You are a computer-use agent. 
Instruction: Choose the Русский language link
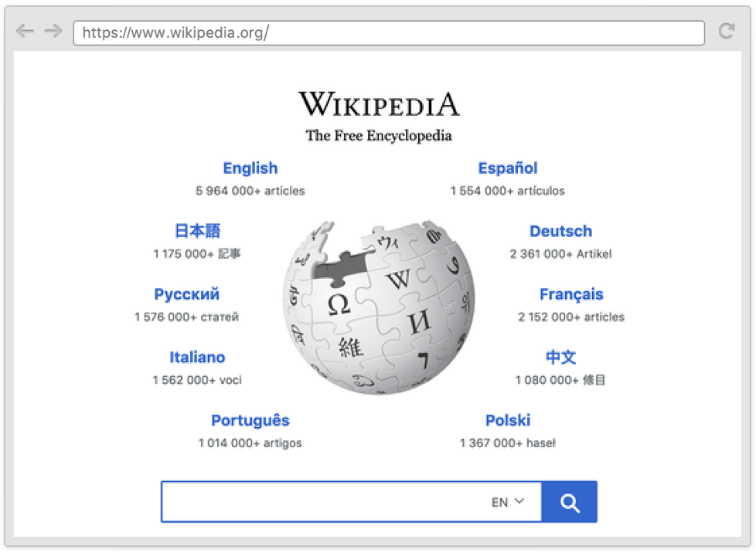coord(186,294)
